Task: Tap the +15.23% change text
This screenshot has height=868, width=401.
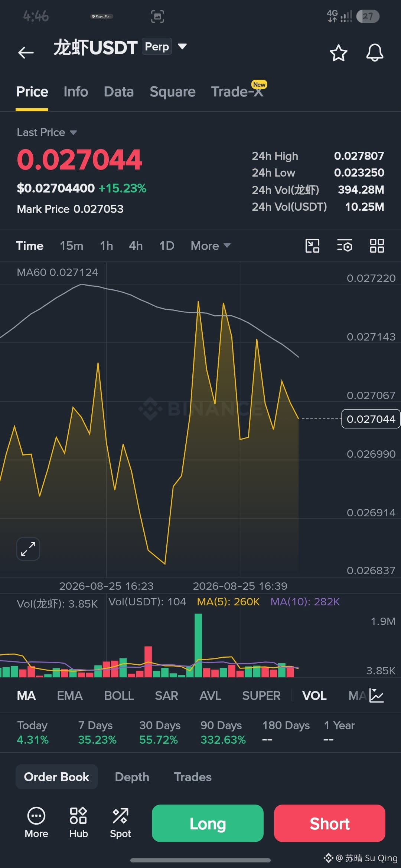Action: tap(123, 188)
